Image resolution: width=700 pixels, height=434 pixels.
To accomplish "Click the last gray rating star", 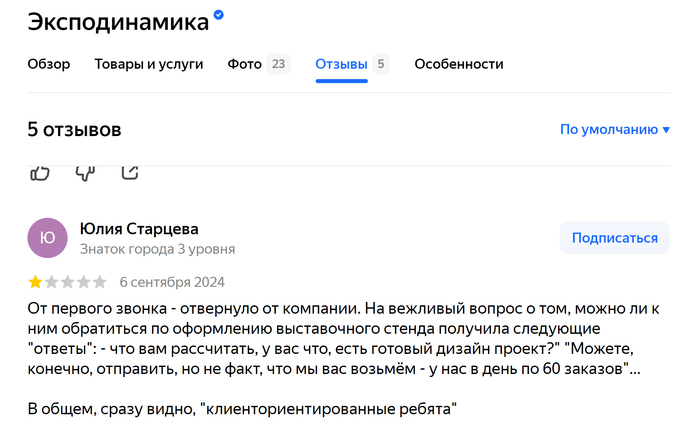I will coord(99,281).
